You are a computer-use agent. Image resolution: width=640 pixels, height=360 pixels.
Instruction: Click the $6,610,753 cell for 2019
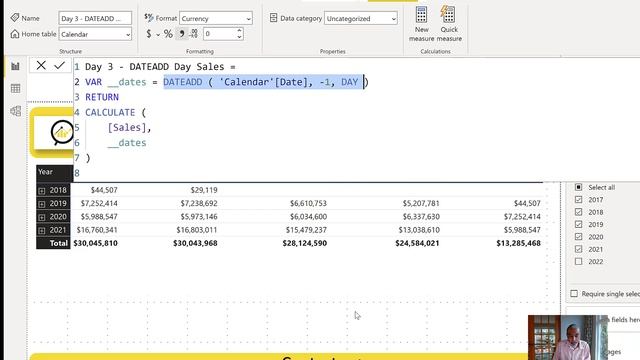click(x=309, y=203)
